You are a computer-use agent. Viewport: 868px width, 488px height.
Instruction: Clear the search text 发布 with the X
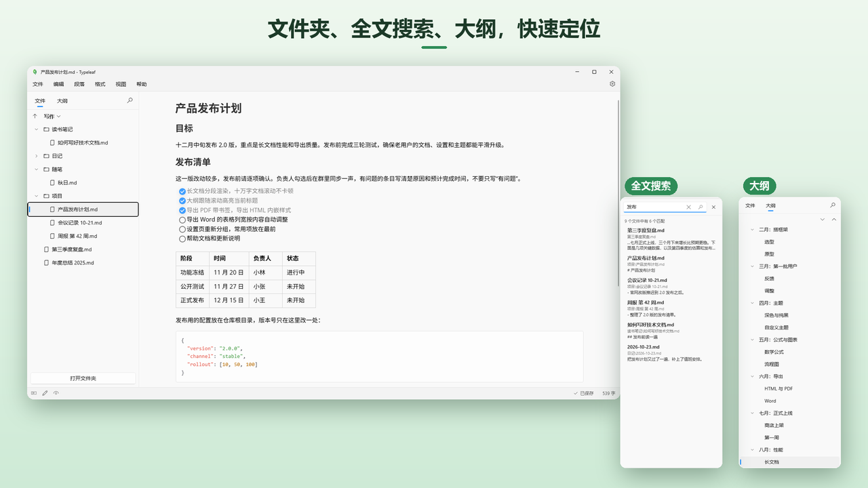click(689, 207)
